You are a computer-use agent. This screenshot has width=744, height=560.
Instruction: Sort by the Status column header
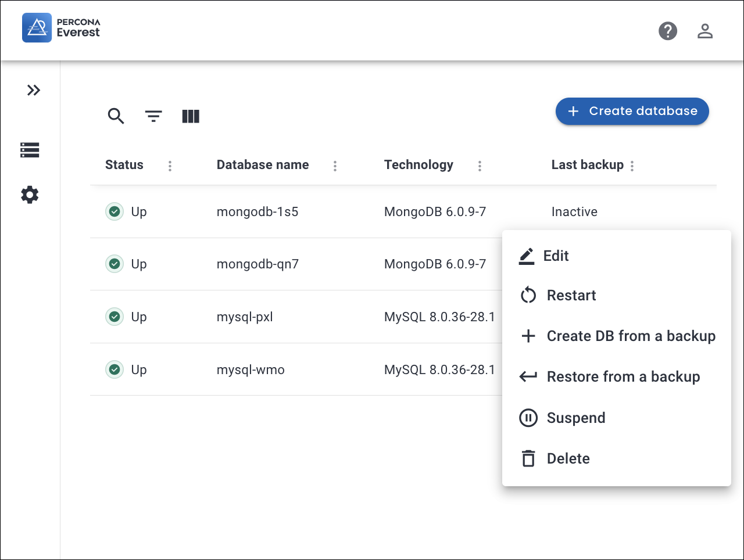point(124,165)
